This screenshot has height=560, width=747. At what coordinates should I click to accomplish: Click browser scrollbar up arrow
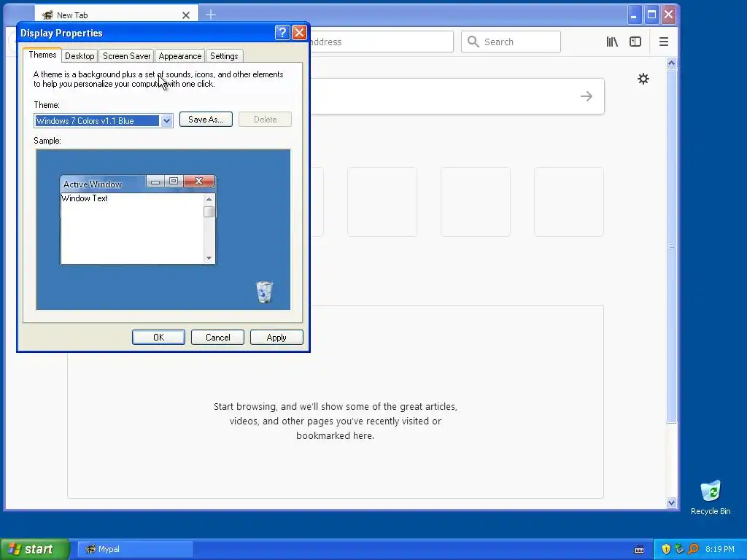click(x=671, y=63)
